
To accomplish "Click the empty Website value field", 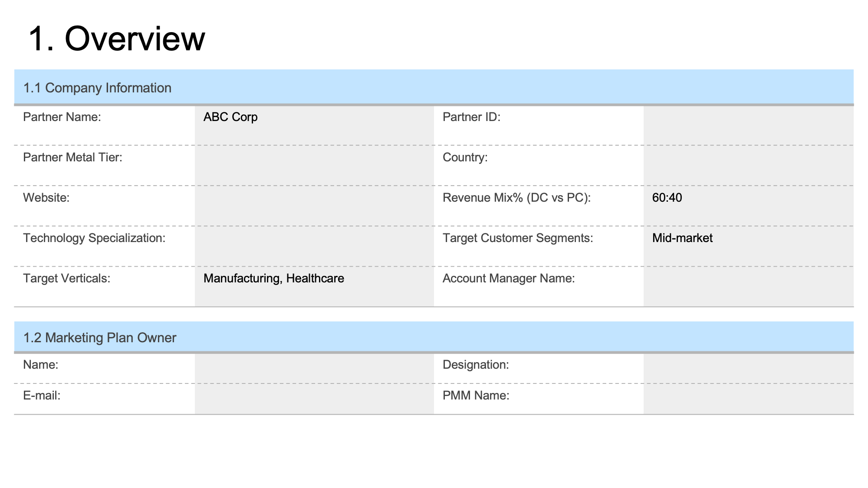I will click(x=314, y=206).
